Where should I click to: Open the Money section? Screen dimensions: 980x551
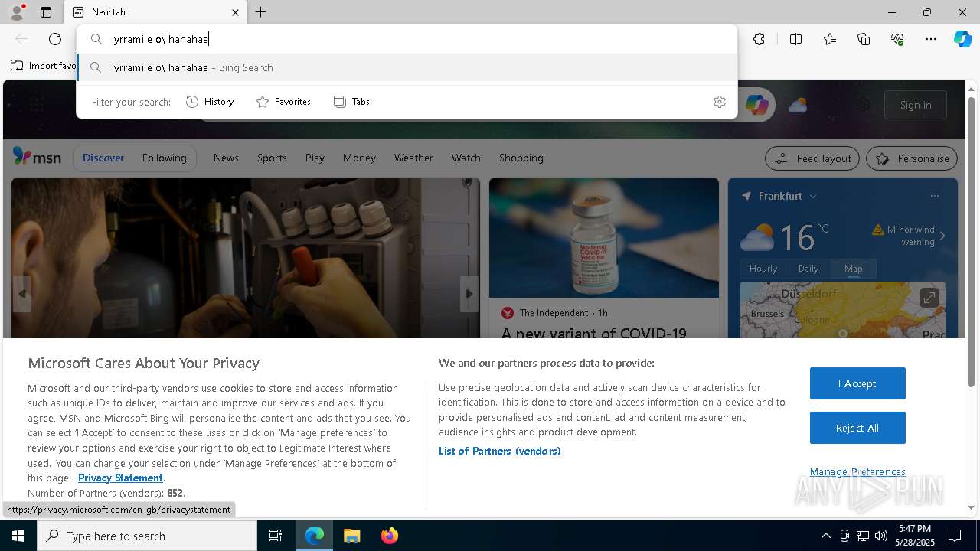click(359, 158)
